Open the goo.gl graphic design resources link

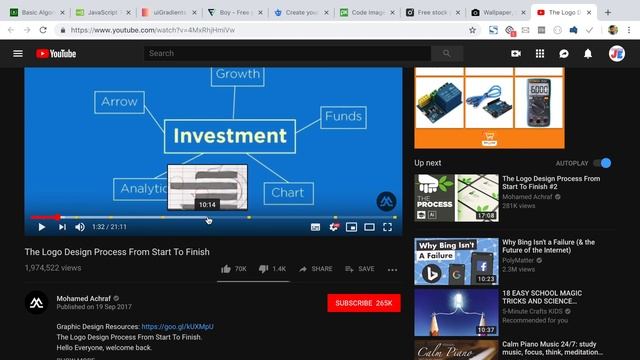pos(178,327)
